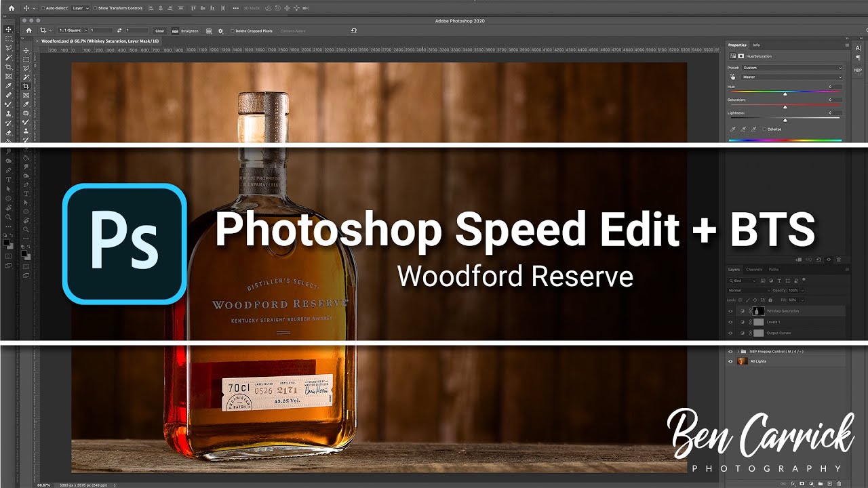Click the Hue slider handle

click(x=785, y=94)
